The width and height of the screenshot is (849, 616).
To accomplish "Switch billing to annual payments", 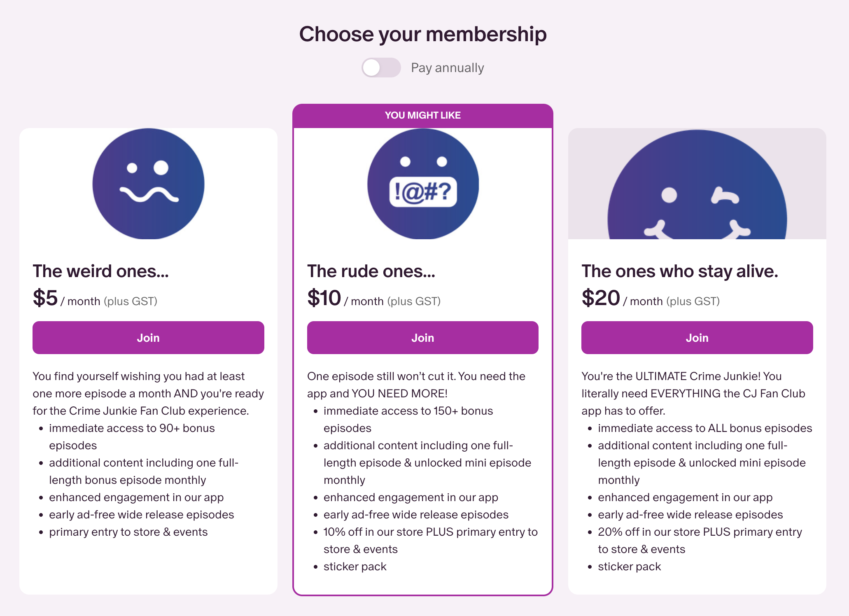I will pyautogui.click(x=381, y=67).
